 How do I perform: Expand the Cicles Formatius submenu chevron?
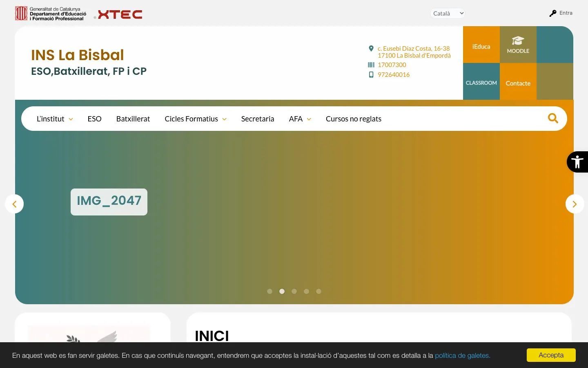tap(224, 119)
